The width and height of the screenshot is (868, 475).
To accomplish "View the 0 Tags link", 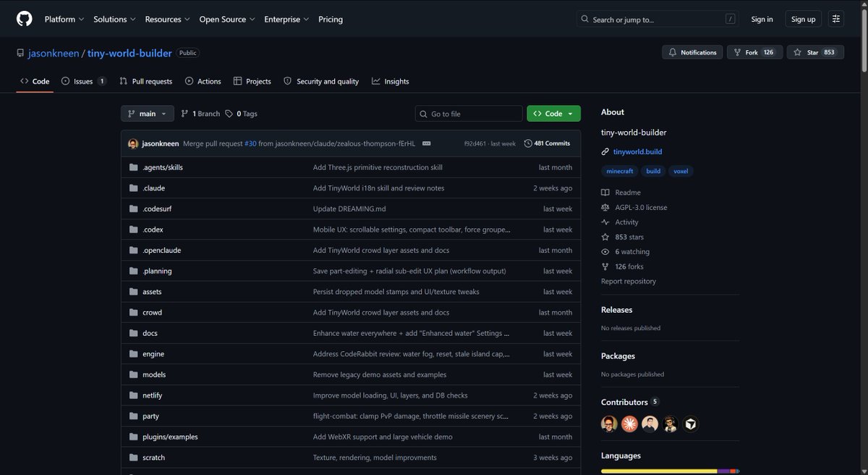I will tap(241, 114).
